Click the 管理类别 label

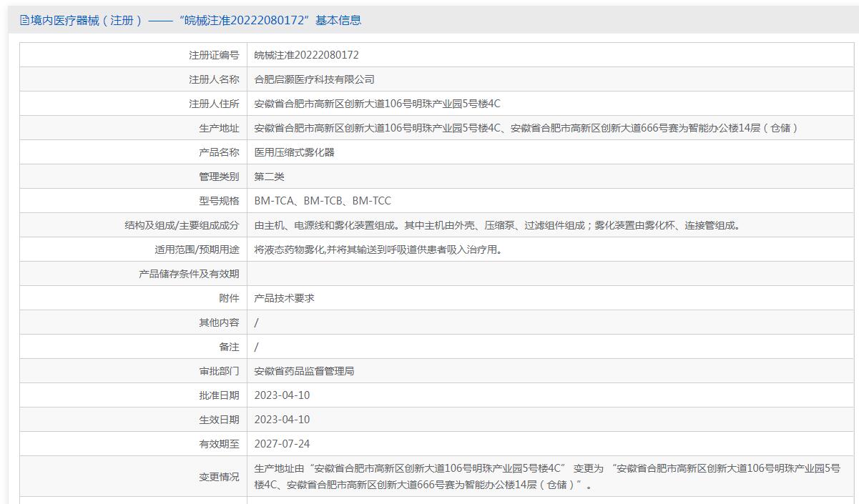pos(219,177)
